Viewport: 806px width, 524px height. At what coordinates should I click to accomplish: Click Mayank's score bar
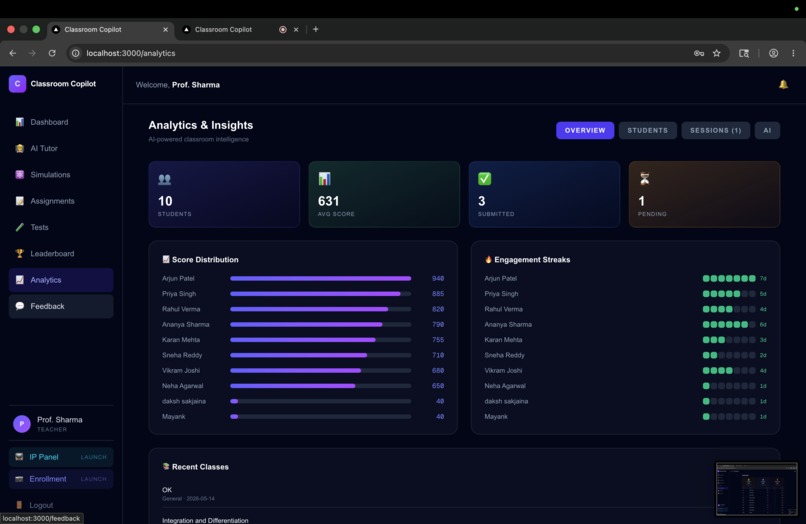(321, 417)
